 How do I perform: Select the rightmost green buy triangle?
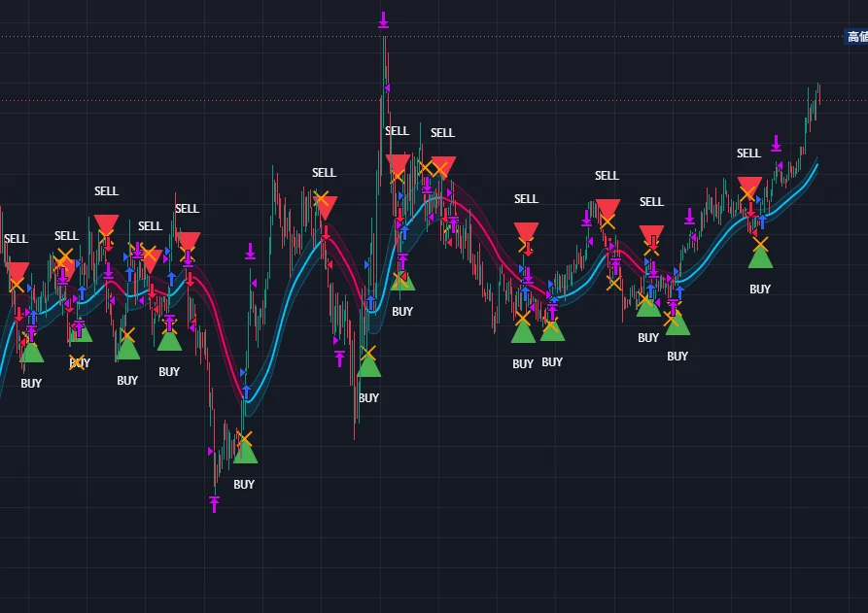pyautogui.click(x=760, y=257)
